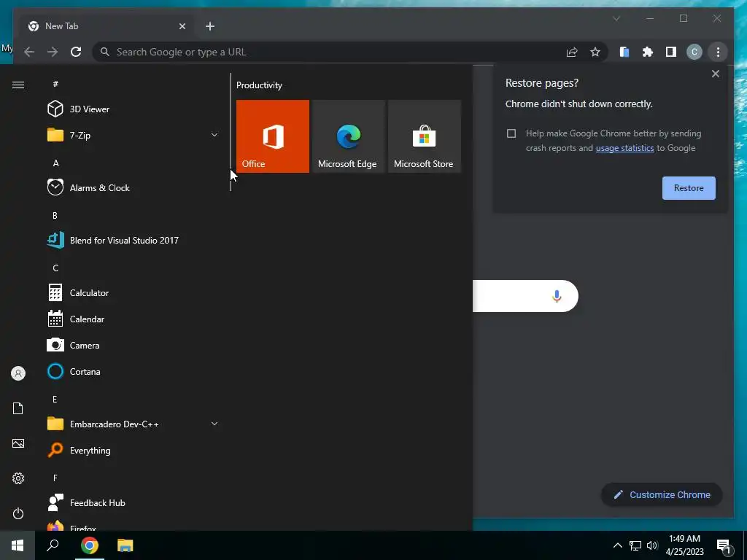Expand the Start menu hamburger button

(18, 85)
